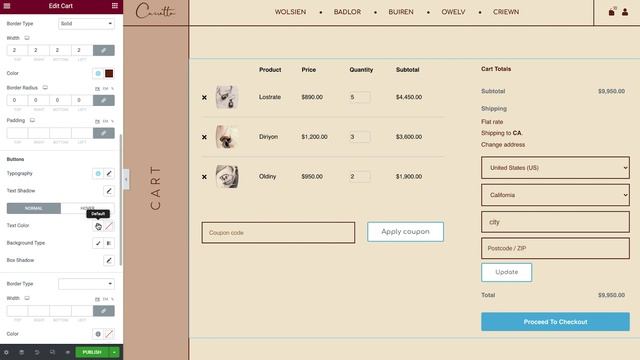Select classic Background Type
Viewport: 640px width, 360px height.
point(98,243)
